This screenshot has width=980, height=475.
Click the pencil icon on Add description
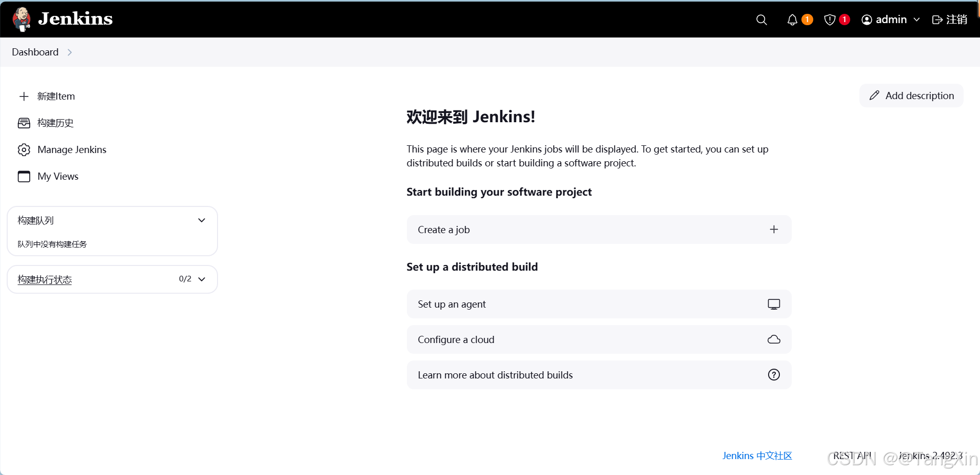click(874, 96)
